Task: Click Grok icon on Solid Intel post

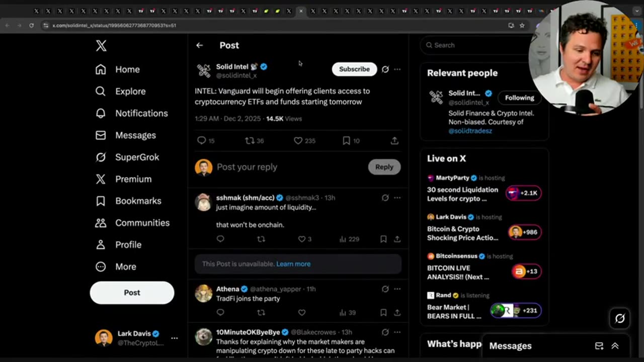Action: tap(385, 69)
